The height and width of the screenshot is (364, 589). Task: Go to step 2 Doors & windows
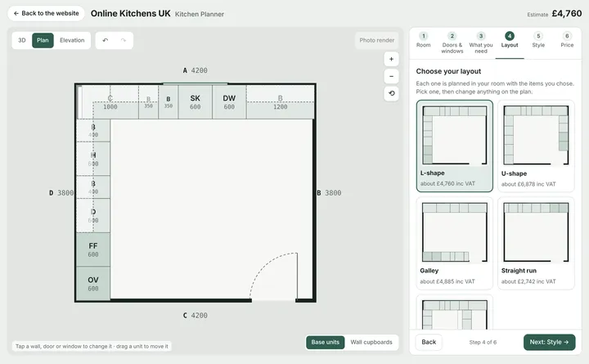452,43
